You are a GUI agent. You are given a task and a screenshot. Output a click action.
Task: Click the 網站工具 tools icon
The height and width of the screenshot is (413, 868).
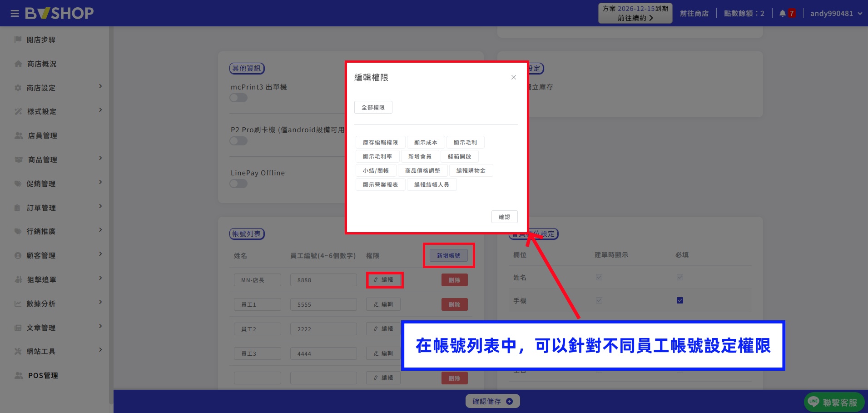(x=18, y=351)
